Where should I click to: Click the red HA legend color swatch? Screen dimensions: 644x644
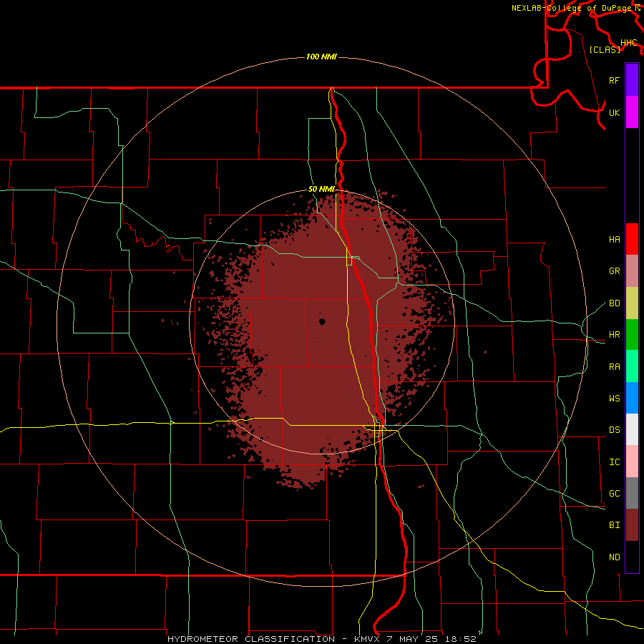[x=632, y=239]
